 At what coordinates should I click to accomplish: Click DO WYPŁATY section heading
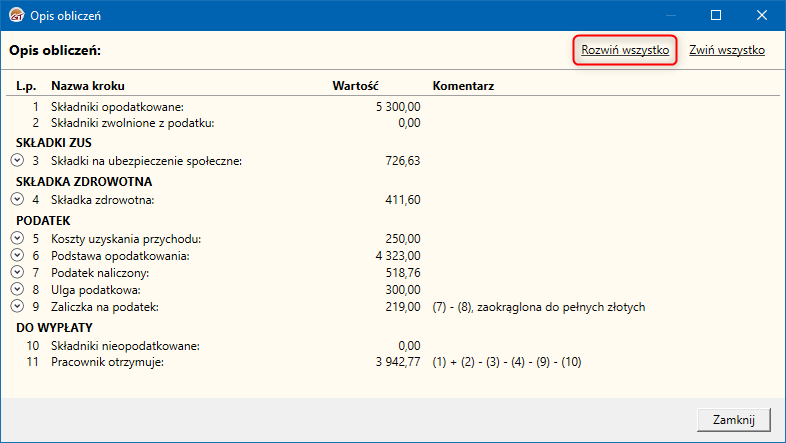click(54, 328)
